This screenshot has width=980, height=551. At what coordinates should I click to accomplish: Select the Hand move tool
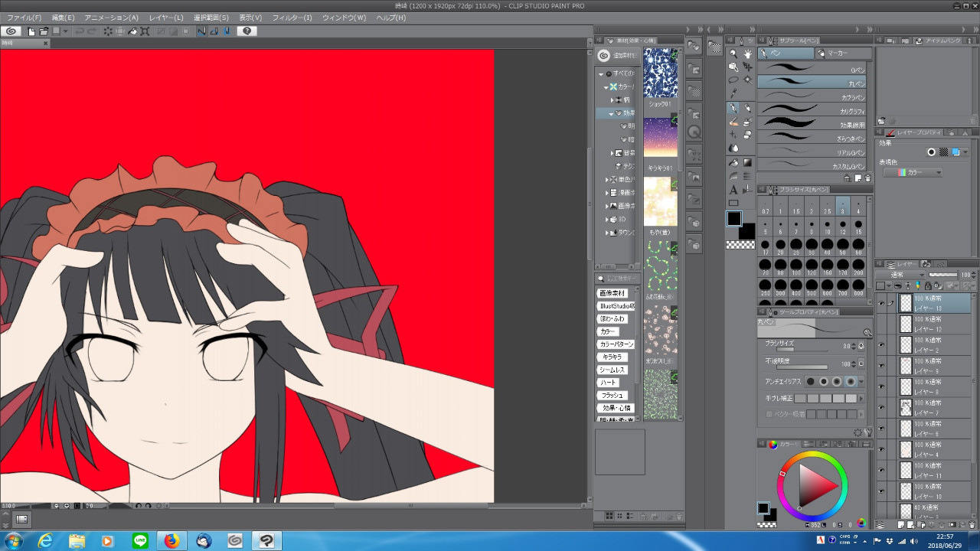click(747, 54)
